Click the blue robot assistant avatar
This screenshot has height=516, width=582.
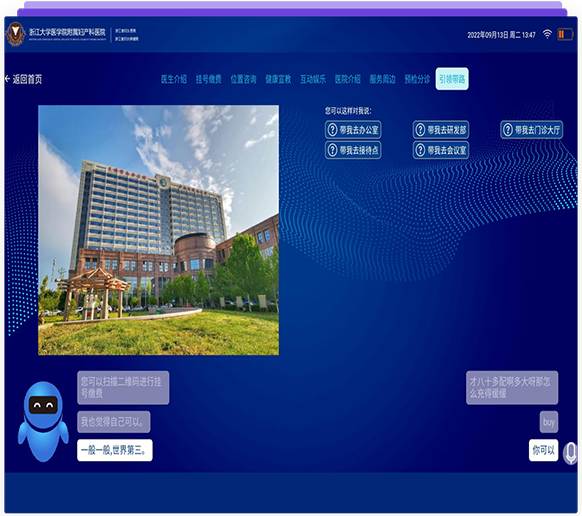(x=43, y=422)
